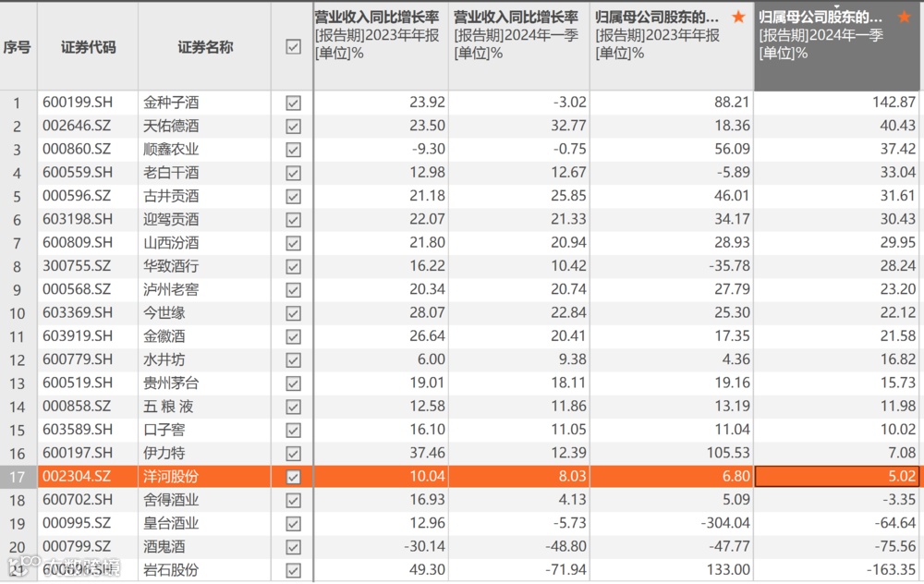Select row number 12
Viewport: 924px width, 584px height.
click(x=17, y=360)
